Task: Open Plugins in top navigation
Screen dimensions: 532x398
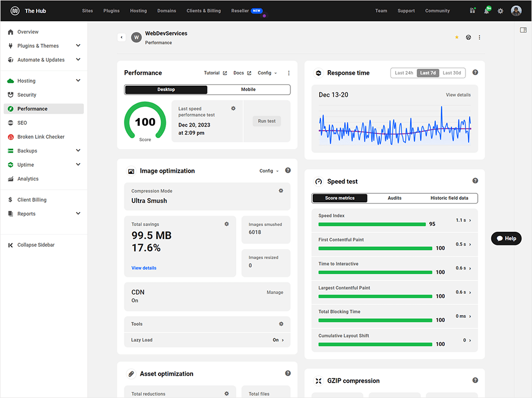Action: tap(111, 11)
